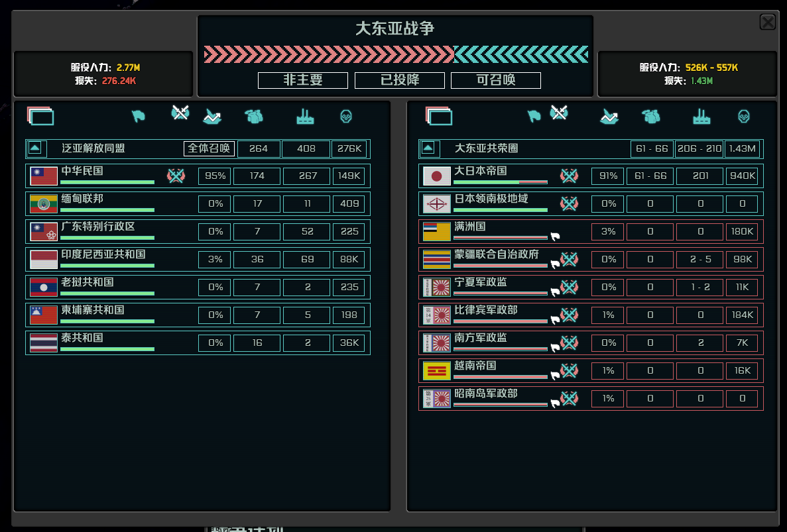Click the crossed swords icon on 日本领南极地域 row
Screen dimensions: 787x532
pos(569,203)
